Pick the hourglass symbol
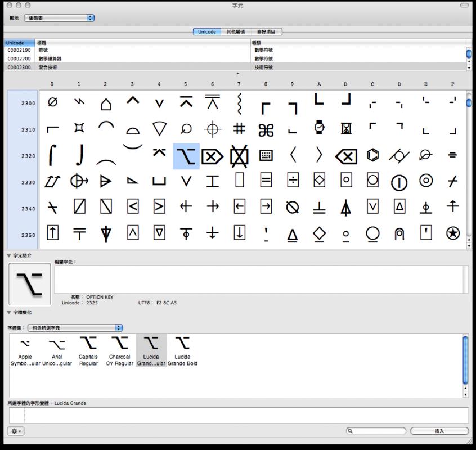This screenshot has height=450, width=476. tap(345, 129)
